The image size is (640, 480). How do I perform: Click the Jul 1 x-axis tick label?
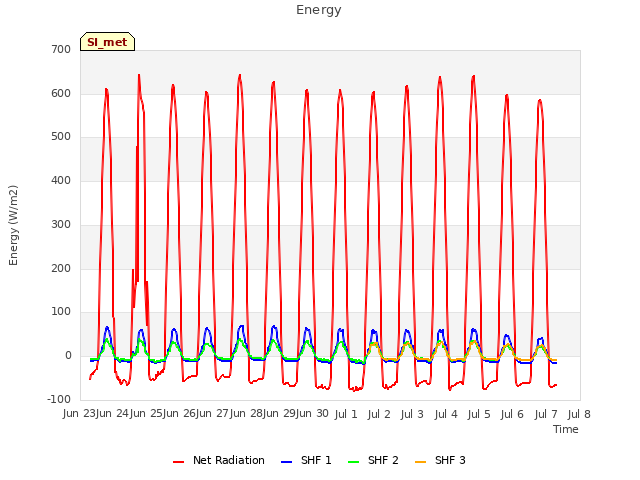[x=346, y=414]
